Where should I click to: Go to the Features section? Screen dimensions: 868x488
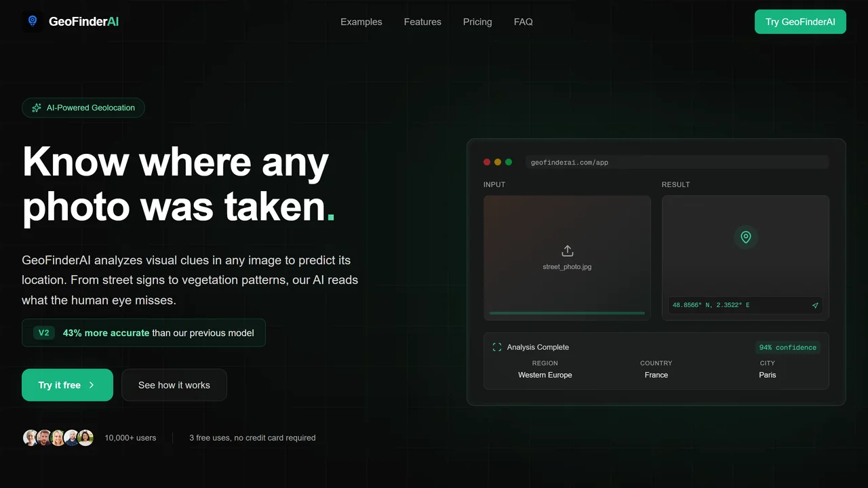click(422, 22)
